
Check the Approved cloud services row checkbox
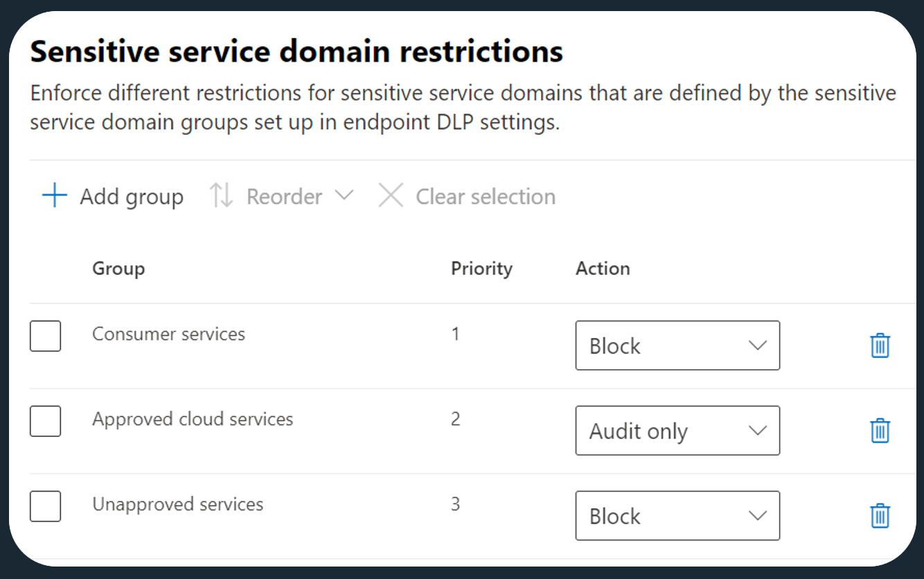(45, 421)
